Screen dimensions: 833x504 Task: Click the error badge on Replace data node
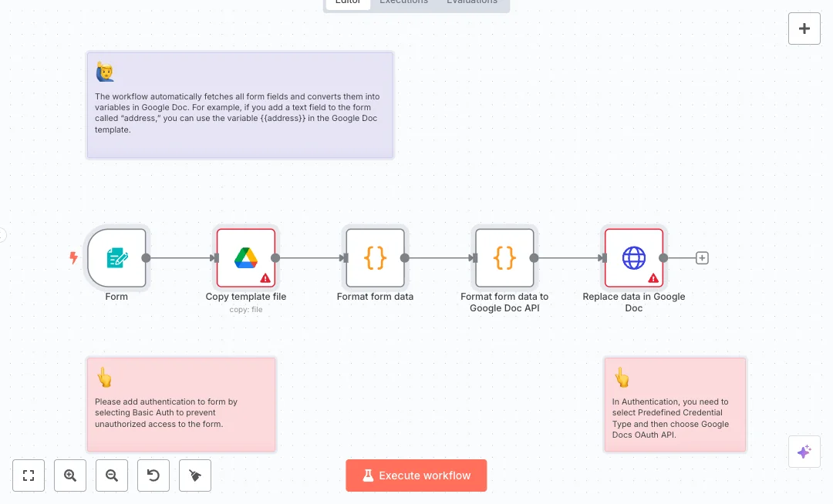(653, 277)
